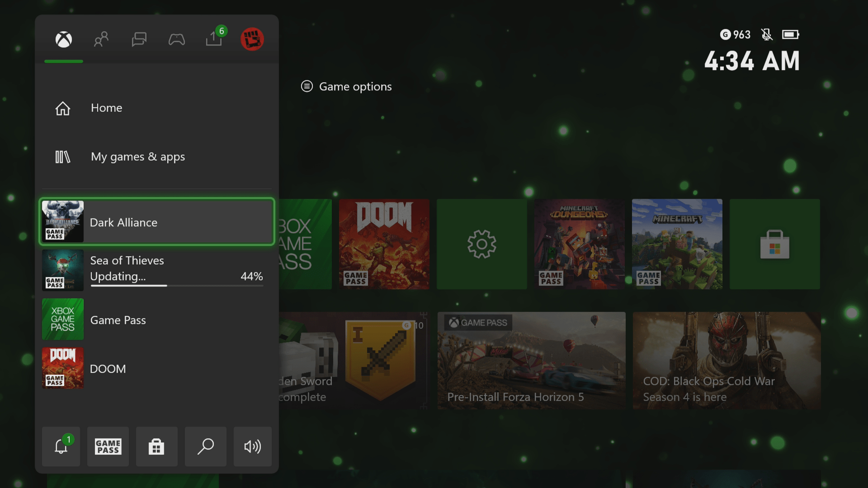Switch to the People tab
The image size is (868, 488).
101,40
